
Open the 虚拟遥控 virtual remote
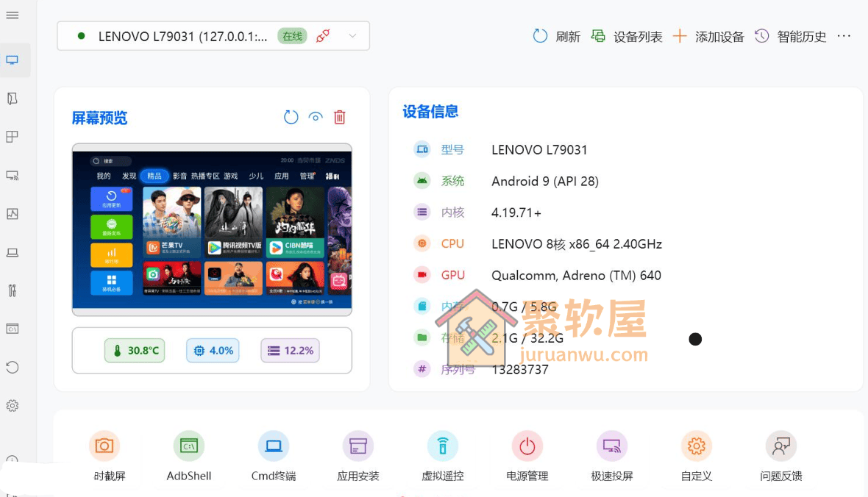click(442, 457)
